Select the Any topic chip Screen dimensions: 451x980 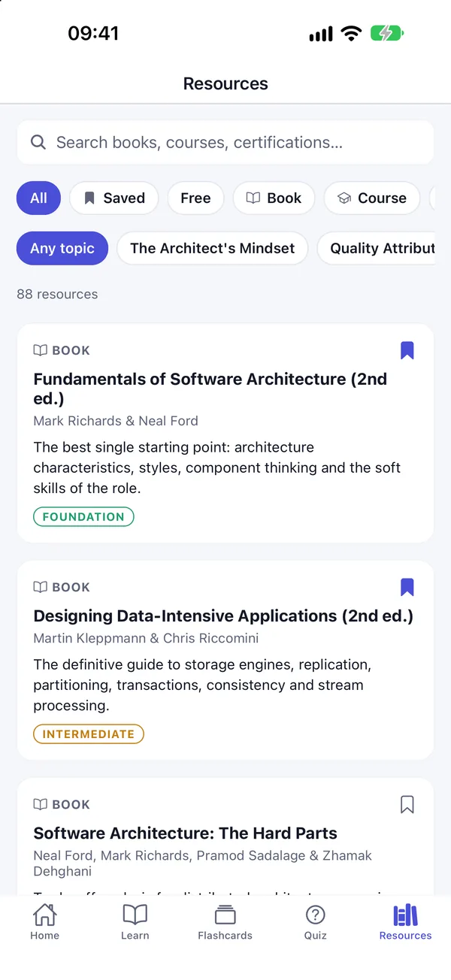click(62, 249)
